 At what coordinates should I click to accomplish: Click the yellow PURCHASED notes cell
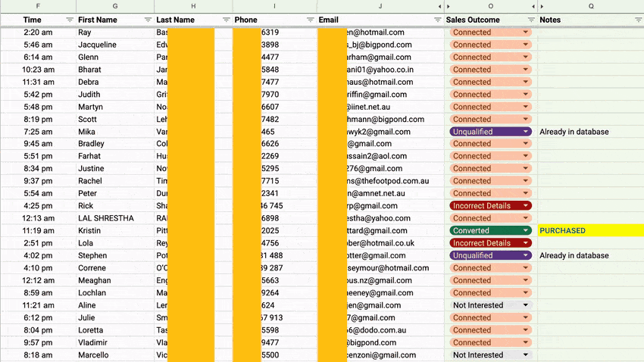tap(590, 231)
